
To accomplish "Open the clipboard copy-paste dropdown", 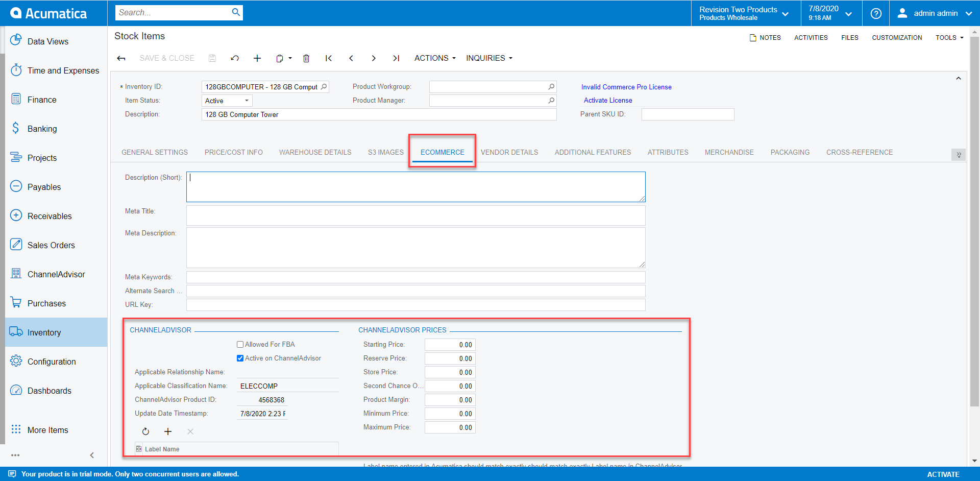I will point(284,58).
